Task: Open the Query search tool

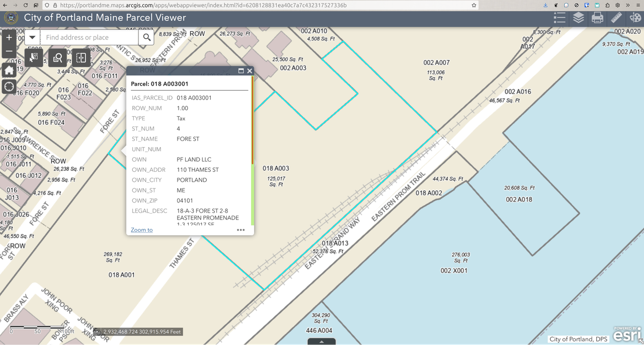Action: 57,58
